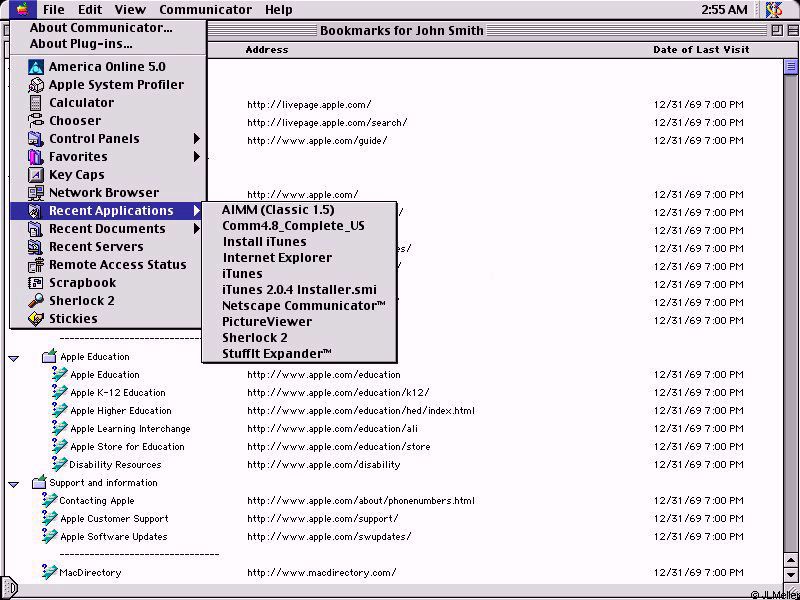Screen dimensions: 800x600
Task: Open the Communicator menu
Action: (206, 9)
